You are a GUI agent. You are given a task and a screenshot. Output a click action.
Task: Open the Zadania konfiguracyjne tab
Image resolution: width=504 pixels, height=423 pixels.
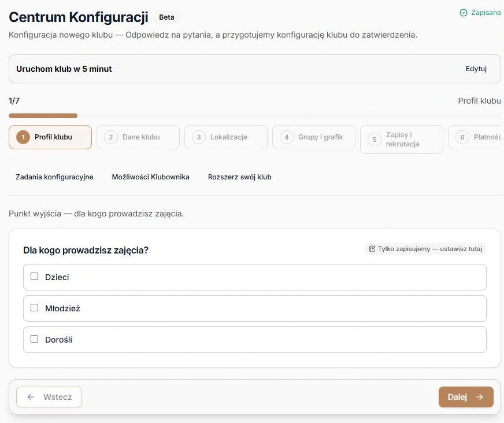[54, 177]
